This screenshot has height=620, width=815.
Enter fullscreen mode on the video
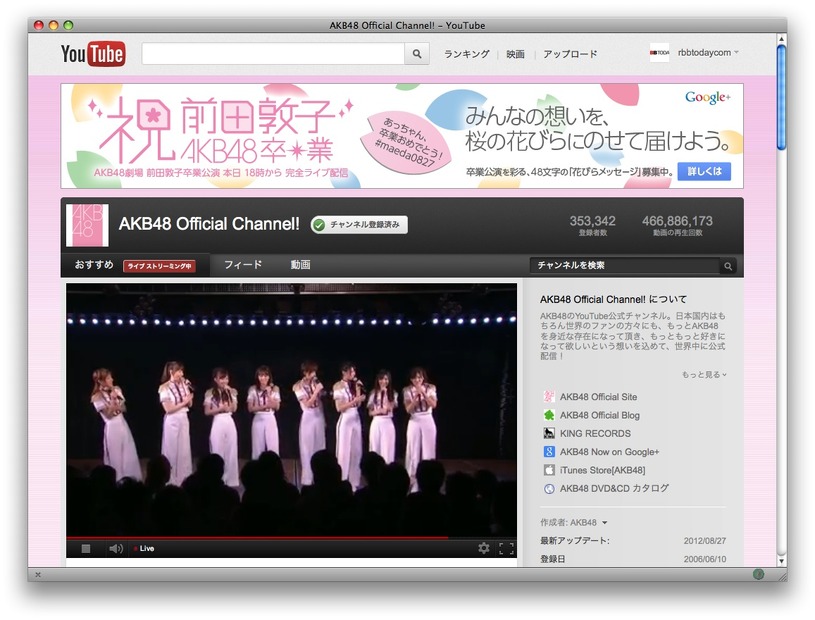[x=506, y=548]
